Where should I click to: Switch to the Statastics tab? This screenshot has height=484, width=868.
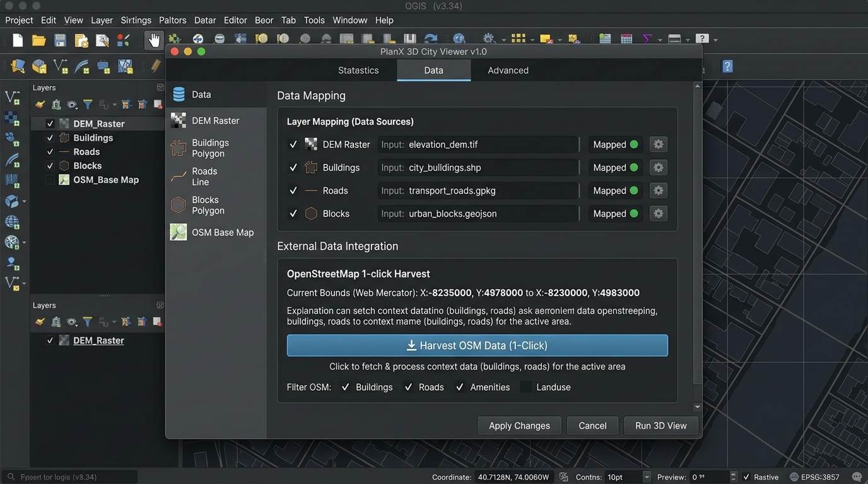[x=358, y=70]
